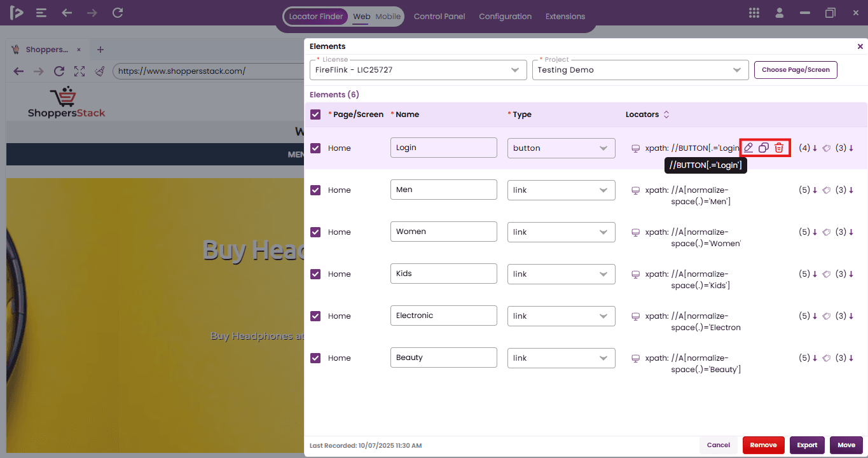Open the Project dropdown showing Testing Demo
The height and width of the screenshot is (458, 868).
coord(640,70)
